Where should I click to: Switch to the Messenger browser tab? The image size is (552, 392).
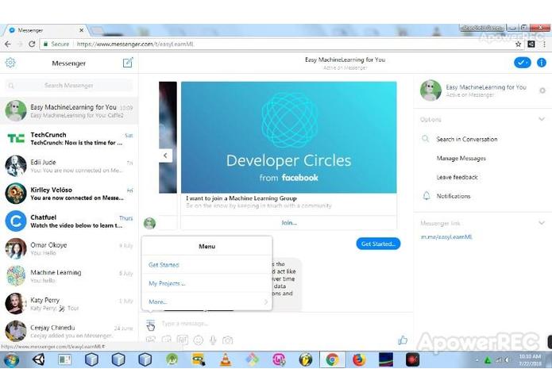tap(46, 30)
